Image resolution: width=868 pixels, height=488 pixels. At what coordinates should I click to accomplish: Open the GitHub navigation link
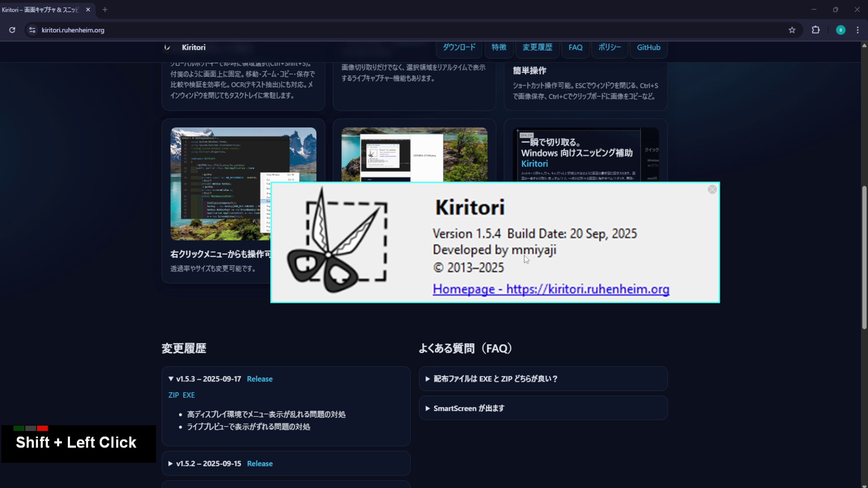coord(648,47)
